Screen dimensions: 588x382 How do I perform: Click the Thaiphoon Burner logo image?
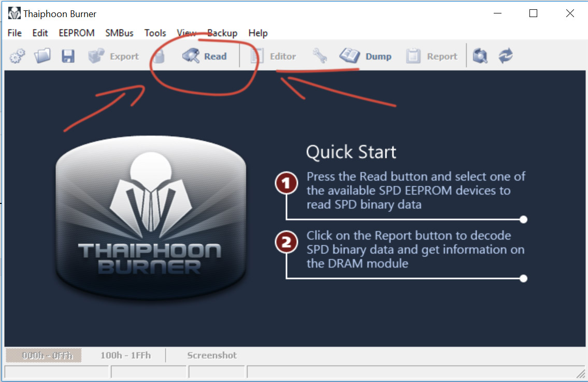coord(151,218)
